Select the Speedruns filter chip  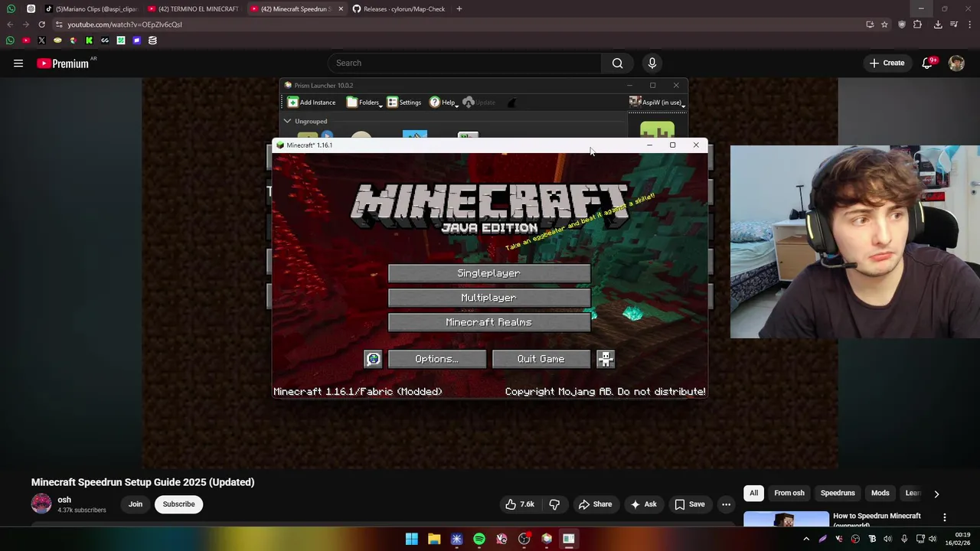[838, 494]
